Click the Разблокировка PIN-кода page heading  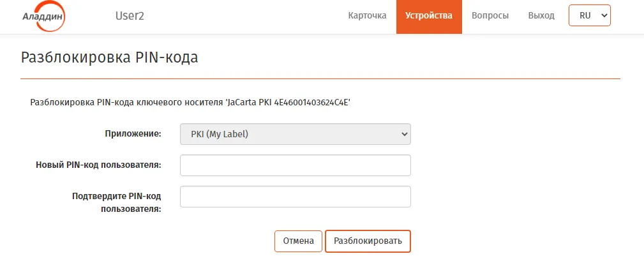(109, 57)
